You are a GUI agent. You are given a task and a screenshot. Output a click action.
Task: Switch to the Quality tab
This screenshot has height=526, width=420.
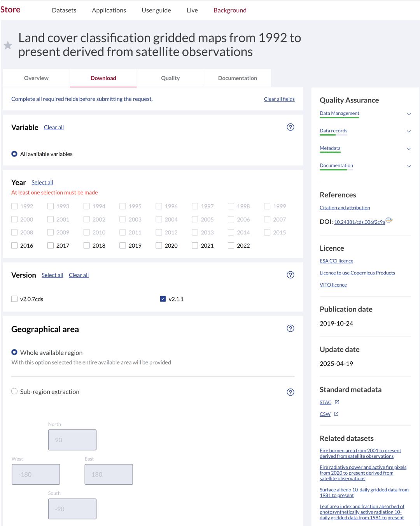pyautogui.click(x=170, y=78)
